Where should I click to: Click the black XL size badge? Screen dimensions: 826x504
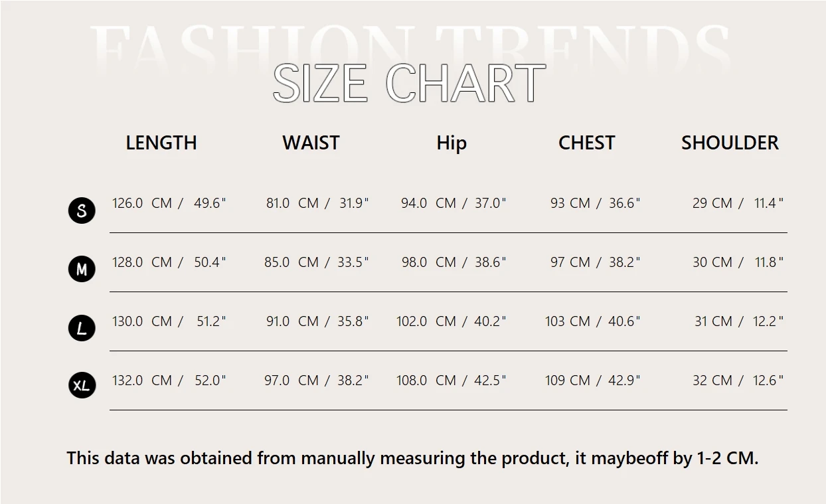coord(82,385)
